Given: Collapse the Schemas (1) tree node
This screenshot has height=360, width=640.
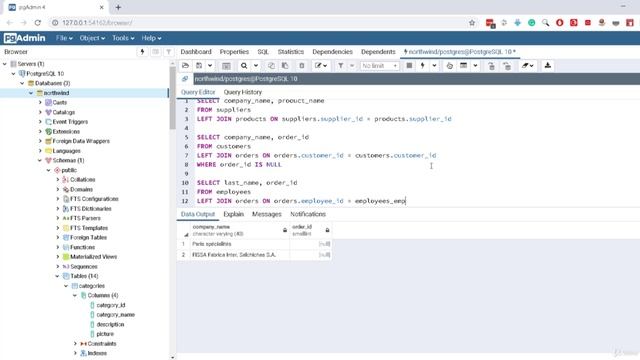Looking at the screenshot, I should 40,160.
